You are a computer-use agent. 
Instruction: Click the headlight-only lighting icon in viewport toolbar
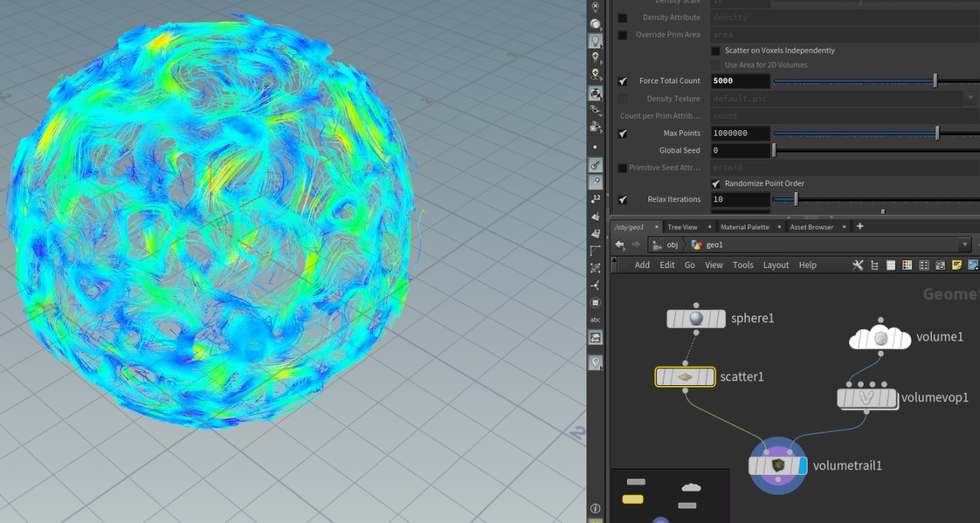click(x=595, y=25)
